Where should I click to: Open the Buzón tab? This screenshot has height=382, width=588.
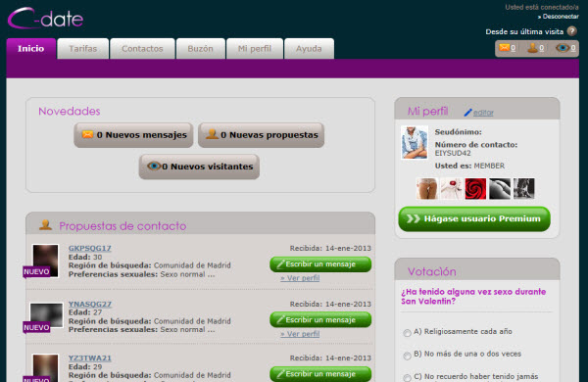[201, 48]
